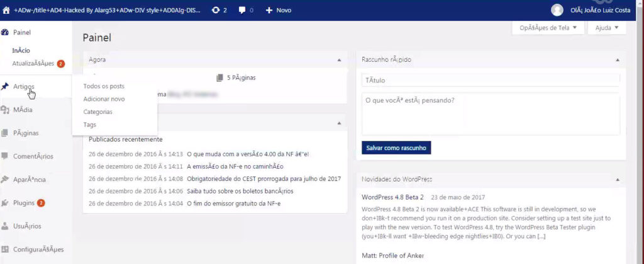The image size is (644, 264).
Task: Select Todos os posts from Artigos submenu
Action: coord(104,86)
